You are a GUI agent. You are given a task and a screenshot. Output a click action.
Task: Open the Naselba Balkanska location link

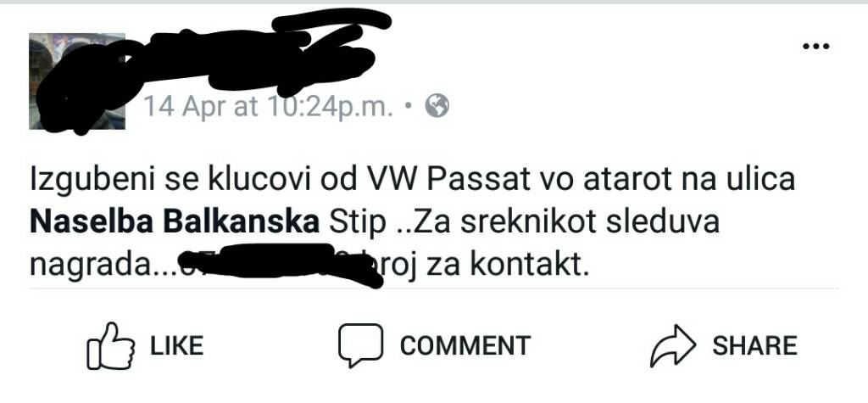tap(175, 222)
